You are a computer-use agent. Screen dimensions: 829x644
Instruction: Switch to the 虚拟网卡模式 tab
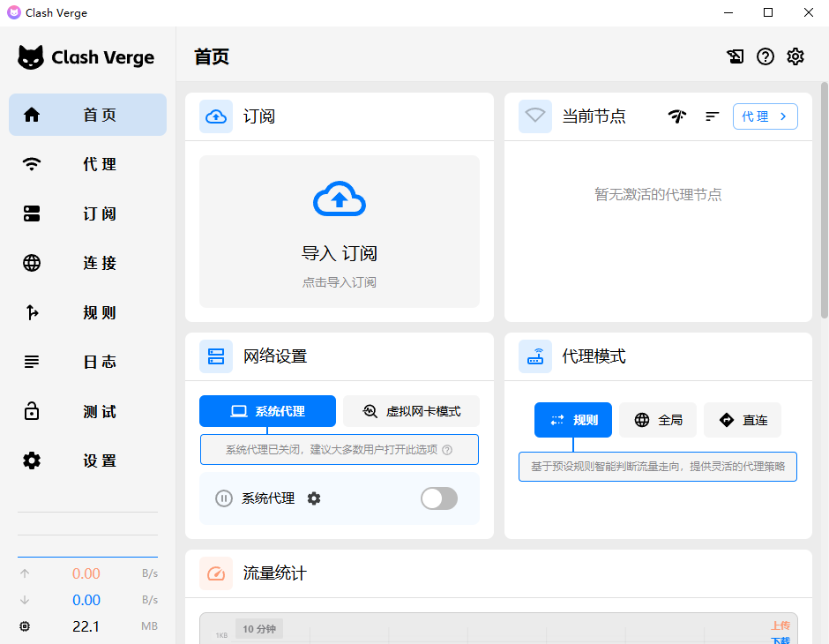click(x=412, y=411)
